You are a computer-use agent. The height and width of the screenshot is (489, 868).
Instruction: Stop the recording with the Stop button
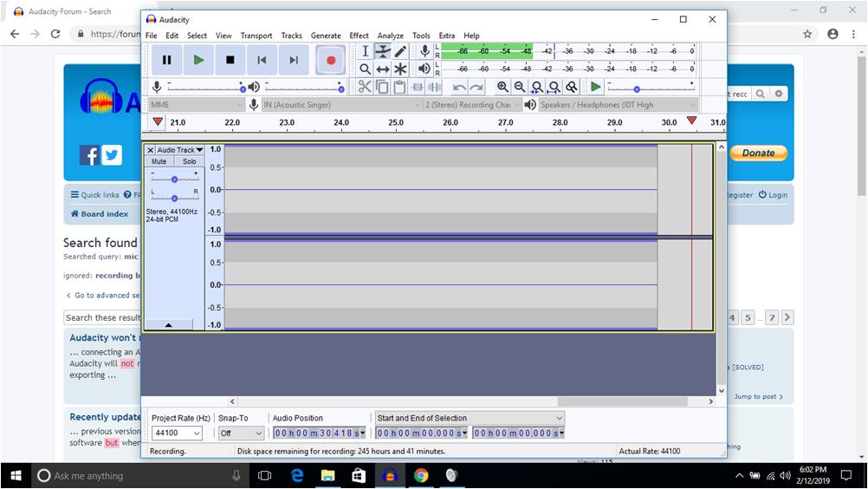pyautogui.click(x=230, y=61)
